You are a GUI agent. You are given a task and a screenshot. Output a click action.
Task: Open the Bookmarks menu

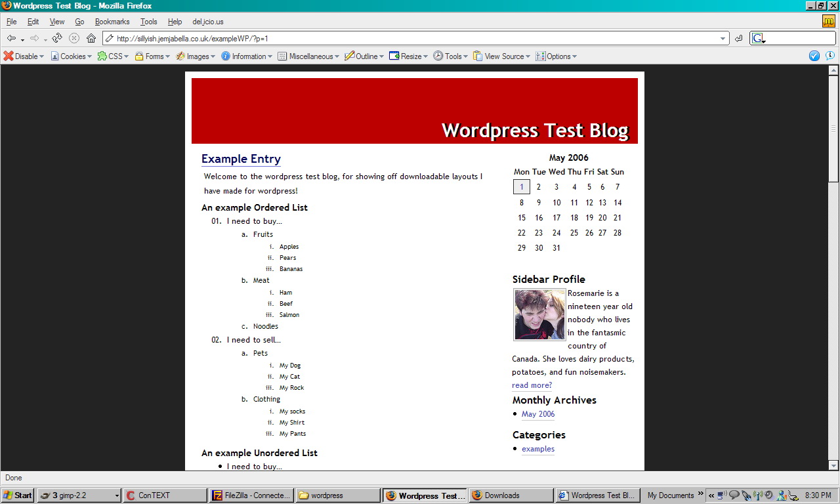tap(112, 22)
